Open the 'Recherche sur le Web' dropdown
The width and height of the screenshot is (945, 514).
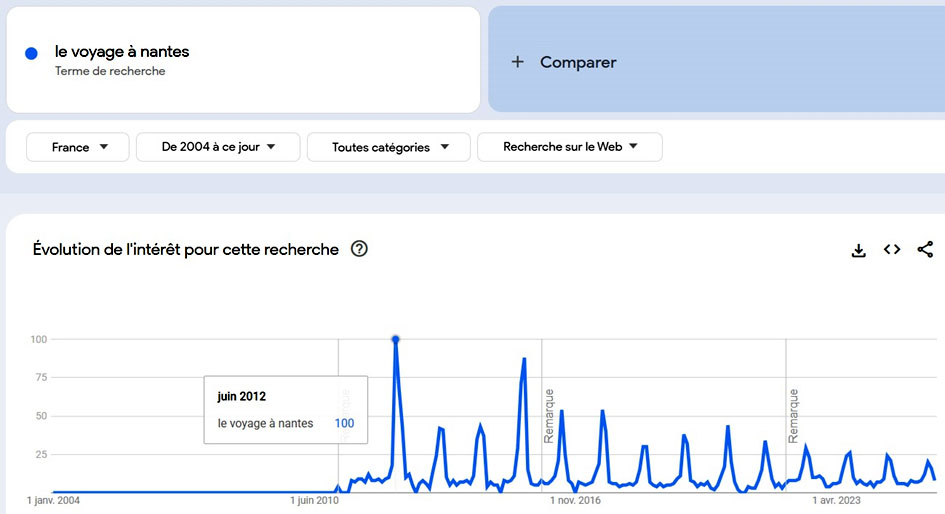(569, 147)
